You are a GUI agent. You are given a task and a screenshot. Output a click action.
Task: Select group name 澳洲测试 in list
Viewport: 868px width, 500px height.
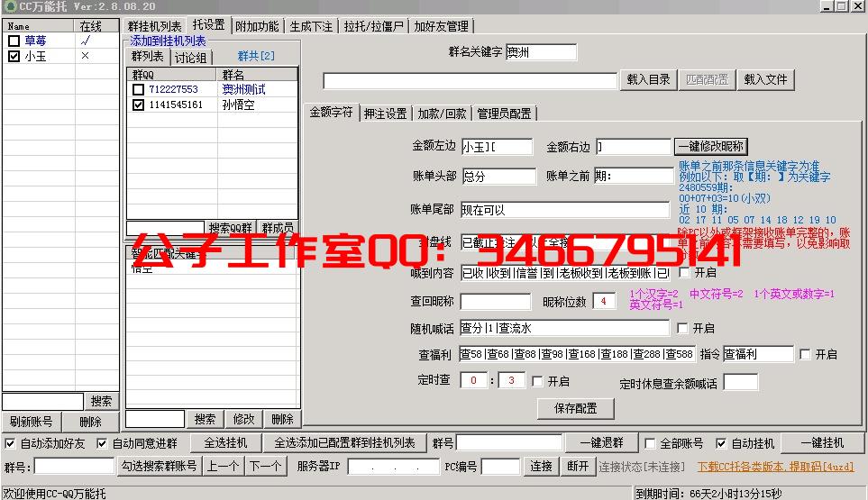[243, 89]
